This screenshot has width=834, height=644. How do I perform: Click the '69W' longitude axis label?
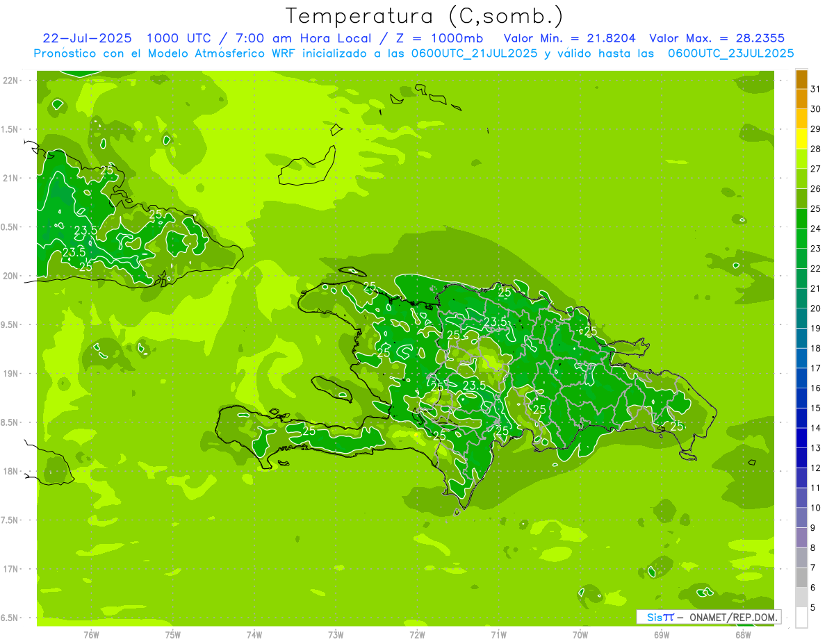(662, 634)
